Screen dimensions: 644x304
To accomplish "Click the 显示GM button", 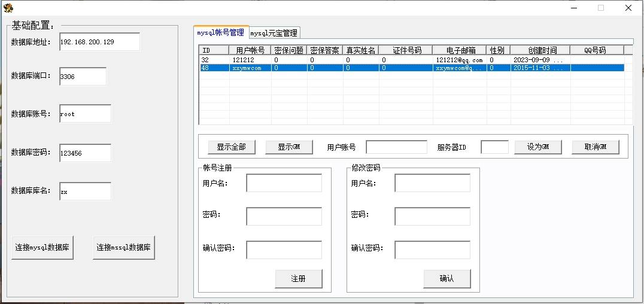I will tap(289, 147).
